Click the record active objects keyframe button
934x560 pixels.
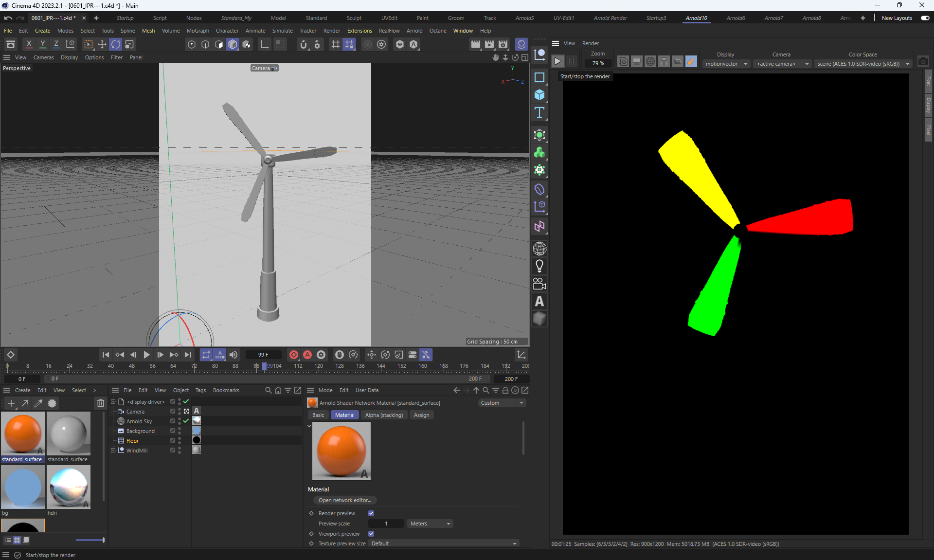tap(294, 355)
